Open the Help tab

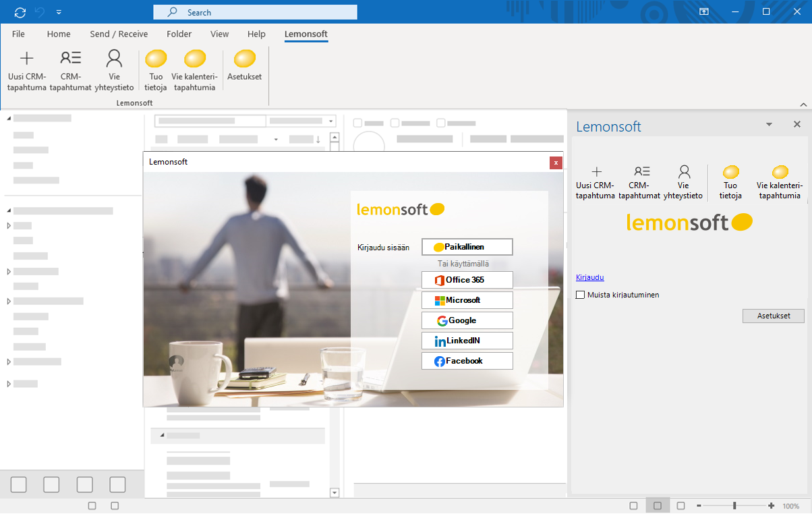pos(256,34)
